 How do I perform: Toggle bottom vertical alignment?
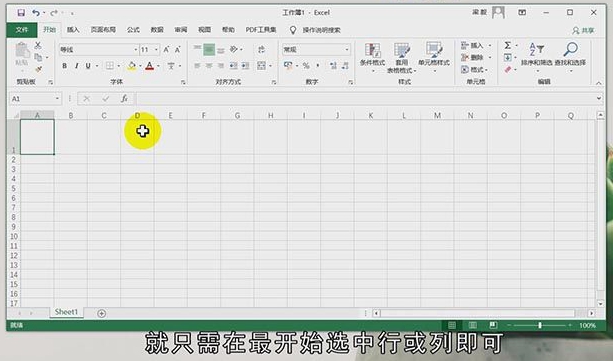pos(221,50)
